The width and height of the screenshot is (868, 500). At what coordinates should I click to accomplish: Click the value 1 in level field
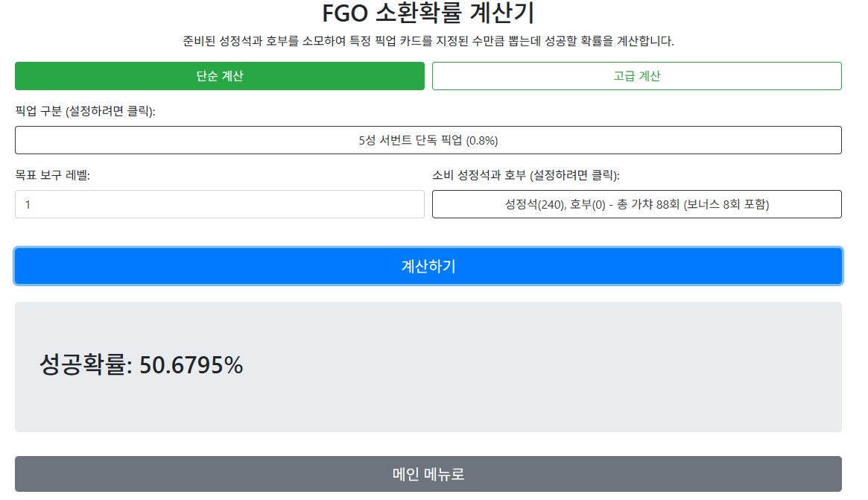(x=28, y=204)
